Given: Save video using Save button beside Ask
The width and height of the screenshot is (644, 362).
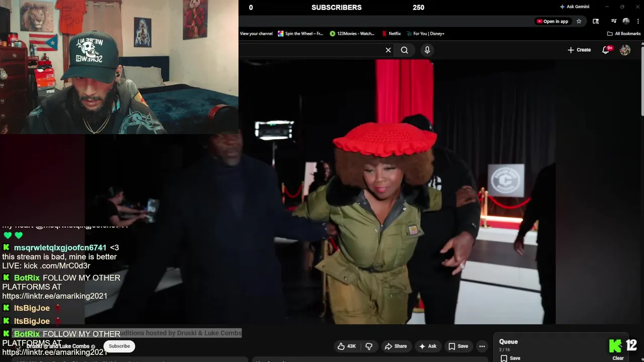Looking at the screenshot, I should click(x=458, y=346).
